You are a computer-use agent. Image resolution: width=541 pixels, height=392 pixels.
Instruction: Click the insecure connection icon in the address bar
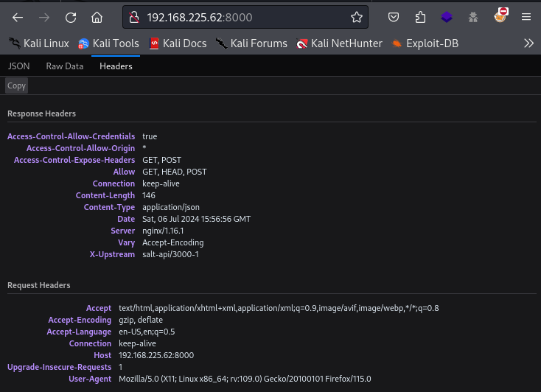click(x=134, y=17)
